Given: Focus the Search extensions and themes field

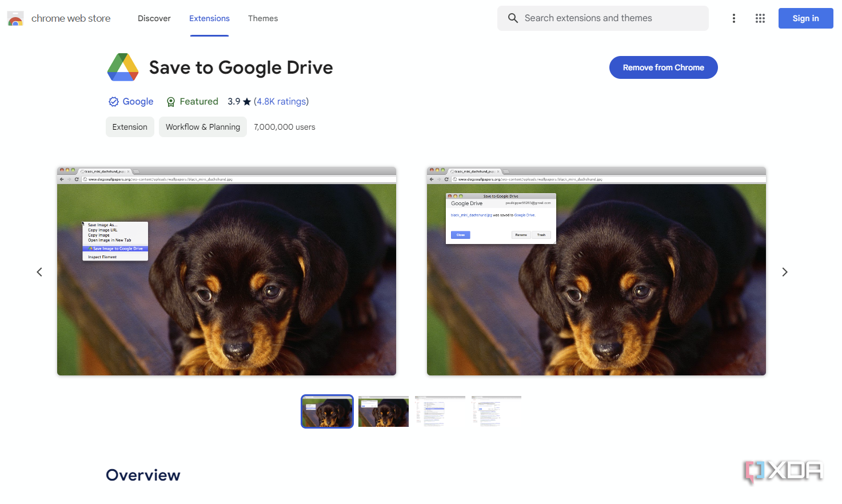Looking at the screenshot, I should [603, 18].
